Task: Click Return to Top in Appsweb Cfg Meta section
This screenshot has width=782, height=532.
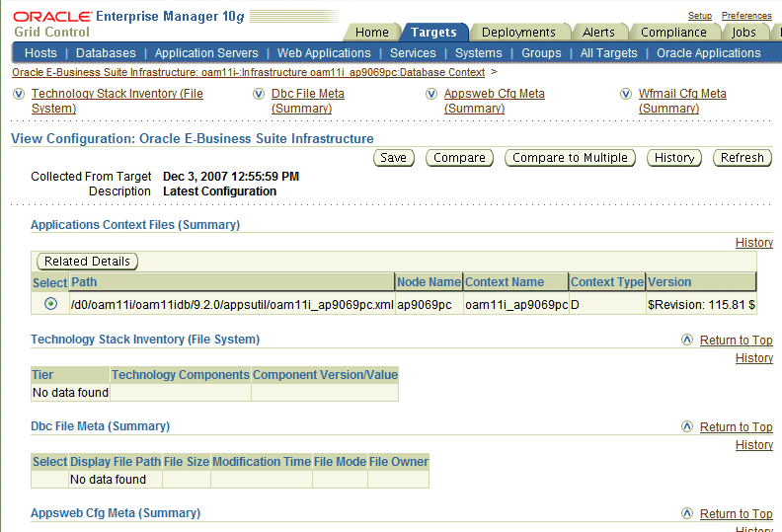Action: click(737, 514)
